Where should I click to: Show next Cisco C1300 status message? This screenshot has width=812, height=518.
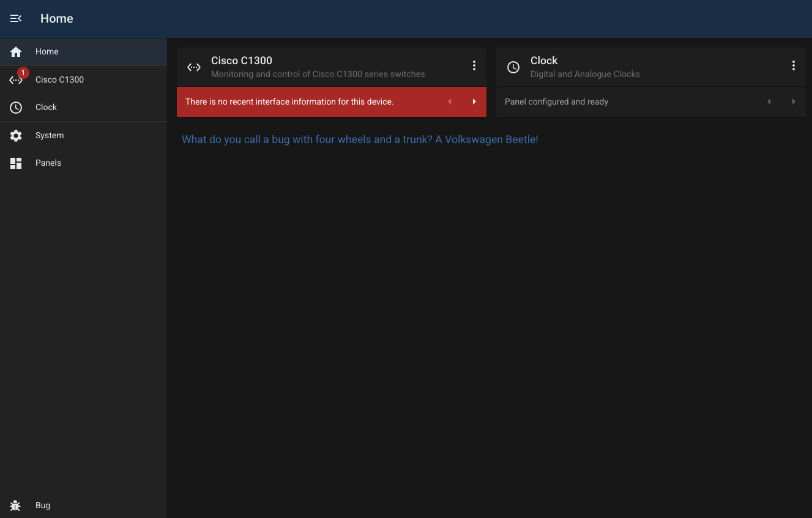(x=474, y=102)
